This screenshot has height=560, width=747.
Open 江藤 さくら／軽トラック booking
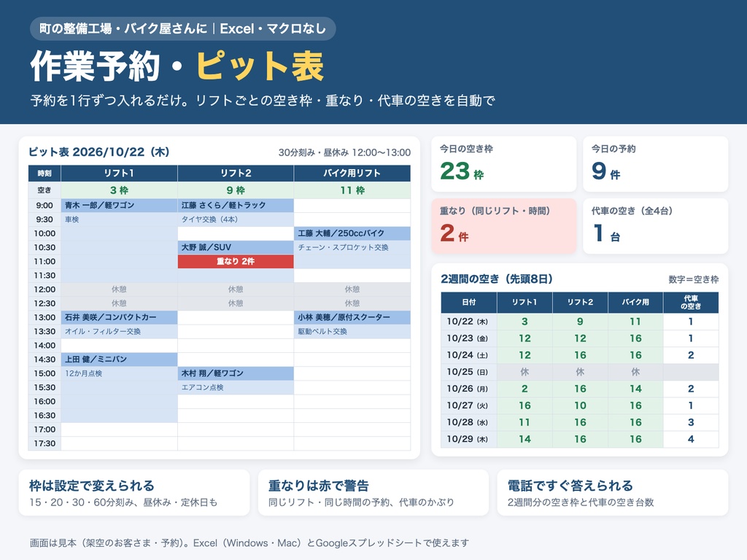[236, 205]
